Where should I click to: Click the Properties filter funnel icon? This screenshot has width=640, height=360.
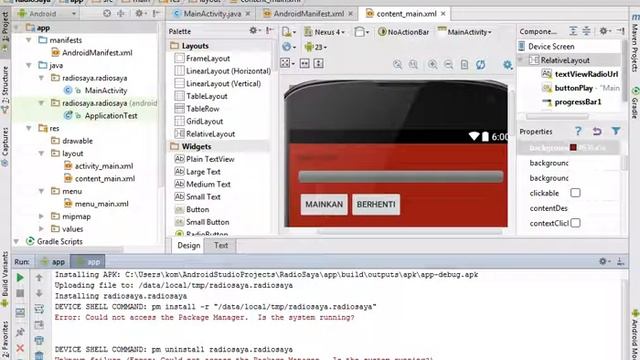pos(616,131)
